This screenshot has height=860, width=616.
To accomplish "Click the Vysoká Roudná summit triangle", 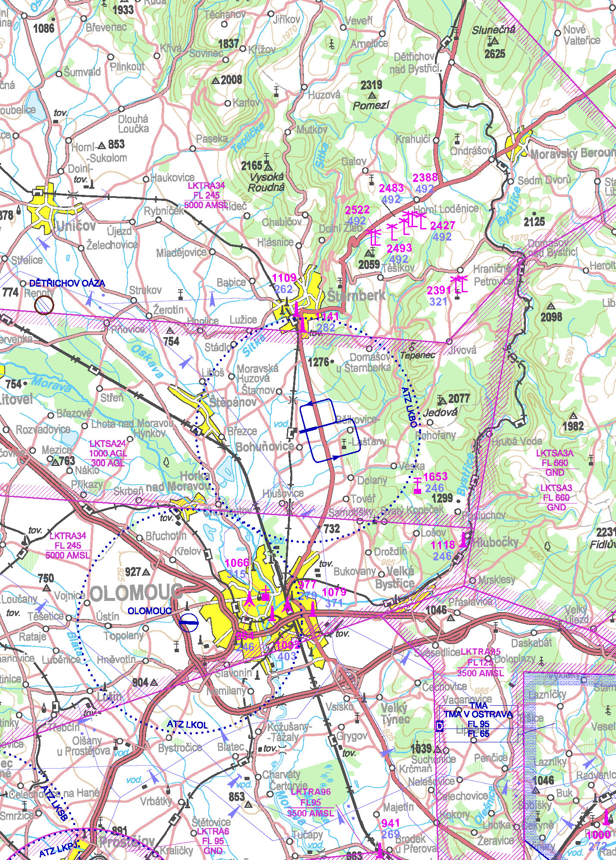I will click(268, 166).
